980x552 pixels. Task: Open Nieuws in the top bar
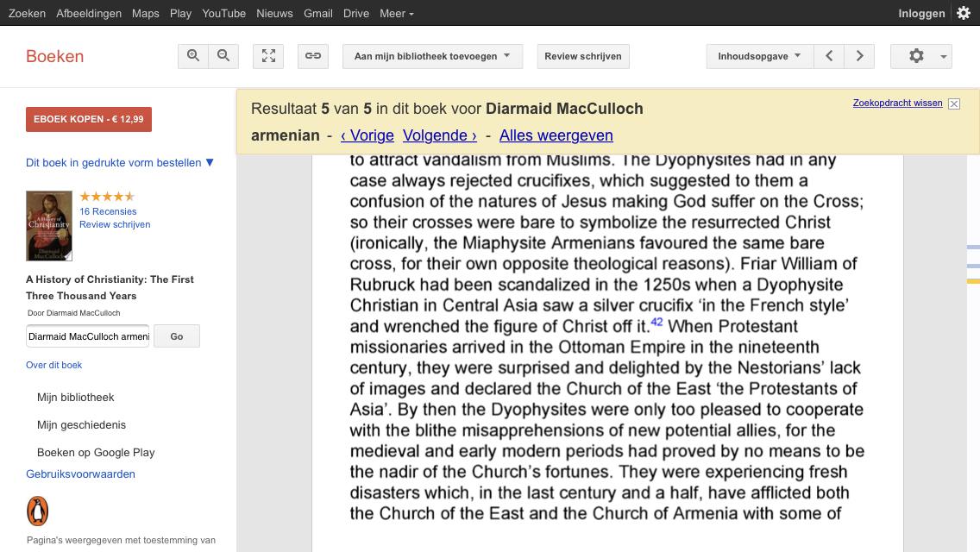[x=274, y=13]
